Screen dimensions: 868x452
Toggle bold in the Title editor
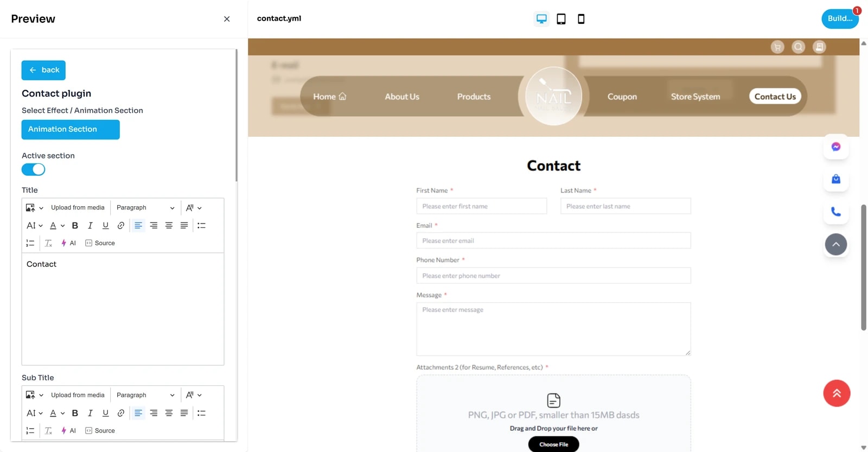(75, 226)
